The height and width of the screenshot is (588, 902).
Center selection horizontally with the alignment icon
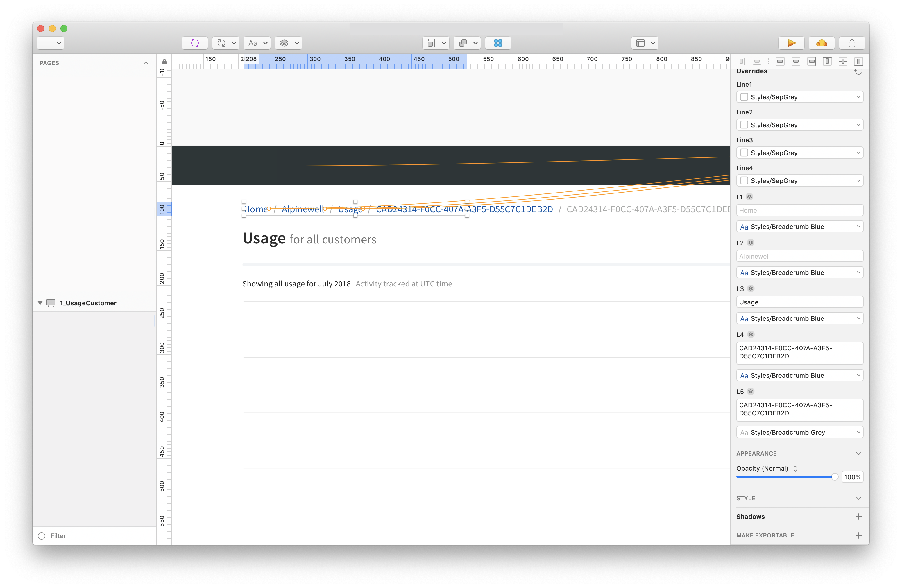pos(796,61)
